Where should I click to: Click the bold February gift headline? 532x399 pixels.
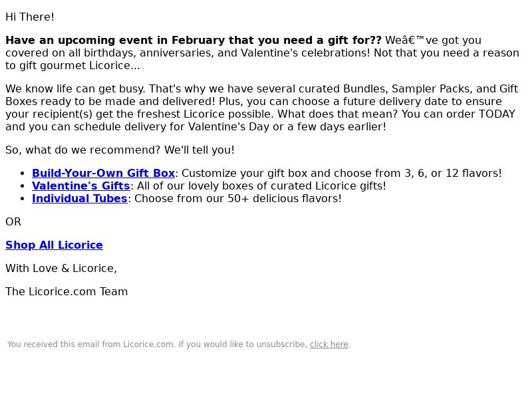point(194,41)
